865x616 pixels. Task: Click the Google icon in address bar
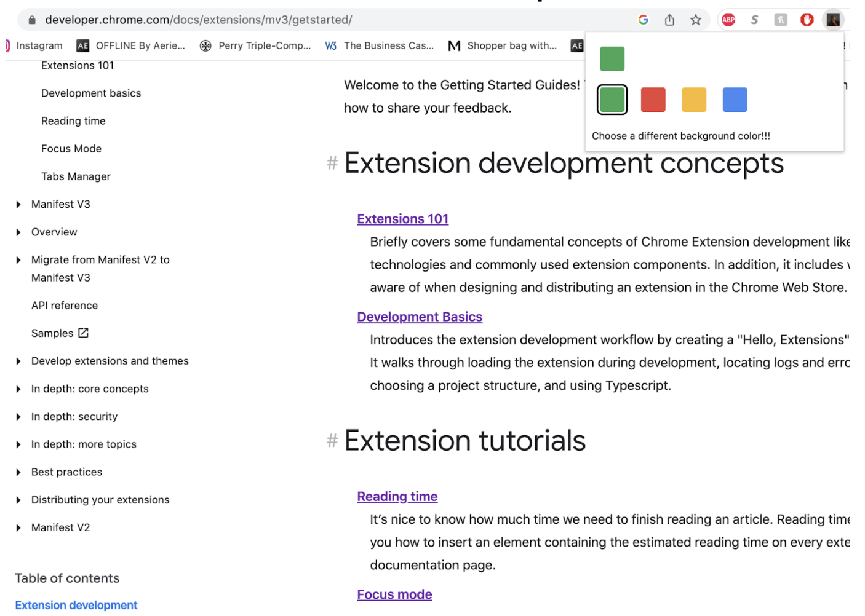tap(643, 20)
